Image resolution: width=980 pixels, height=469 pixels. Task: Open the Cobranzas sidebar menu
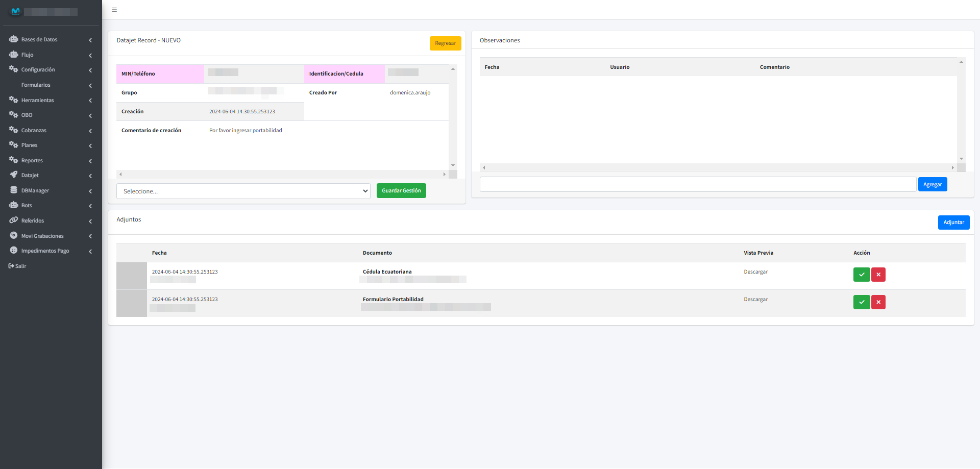34,131
